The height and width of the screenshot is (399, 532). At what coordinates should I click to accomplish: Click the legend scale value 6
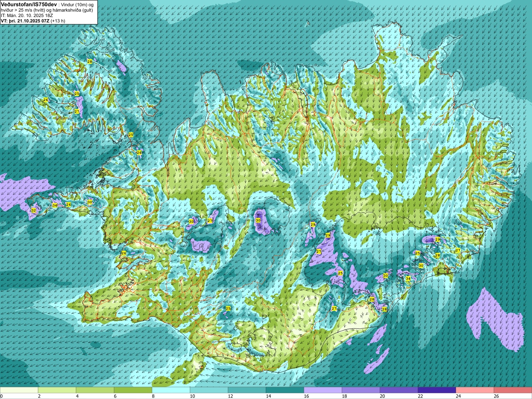click(115, 396)
